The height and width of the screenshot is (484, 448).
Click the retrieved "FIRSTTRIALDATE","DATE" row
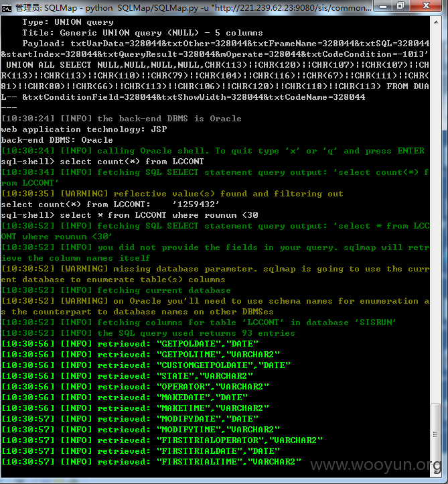141,451
